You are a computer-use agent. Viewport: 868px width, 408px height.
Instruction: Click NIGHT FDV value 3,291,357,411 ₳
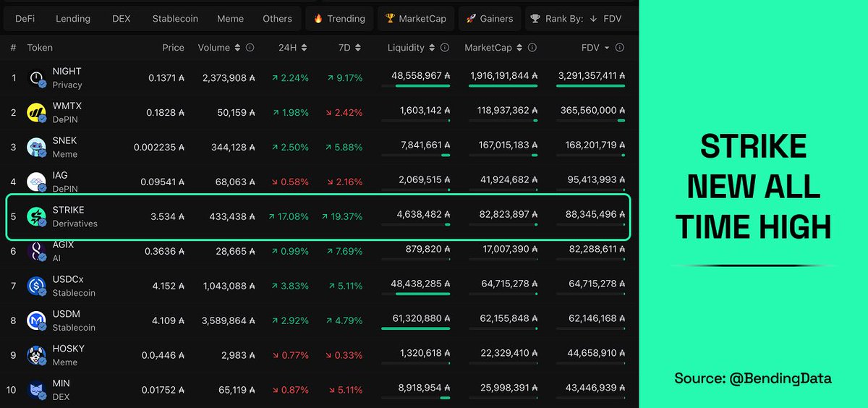pos(592,75)
